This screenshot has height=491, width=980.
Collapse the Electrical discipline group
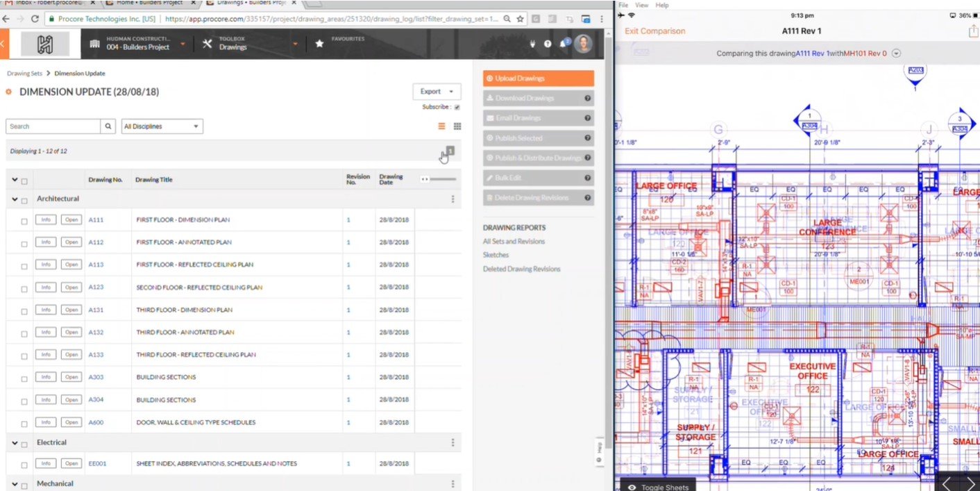15,442
